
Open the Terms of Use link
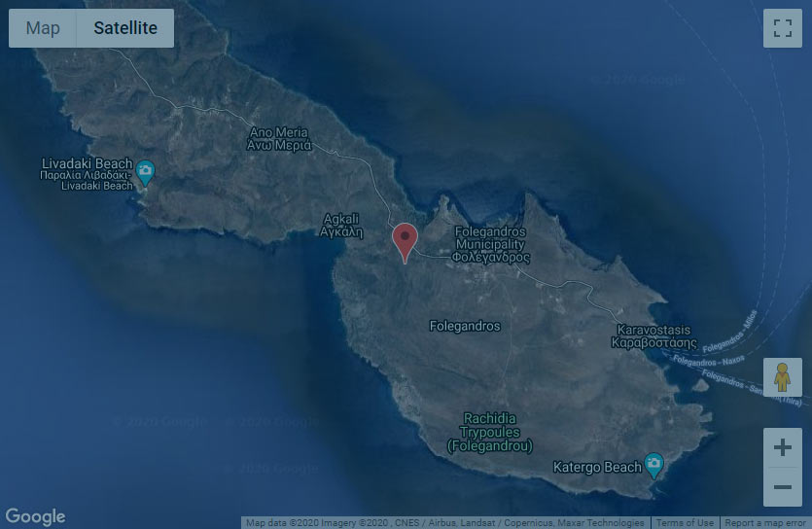[685, 523]
